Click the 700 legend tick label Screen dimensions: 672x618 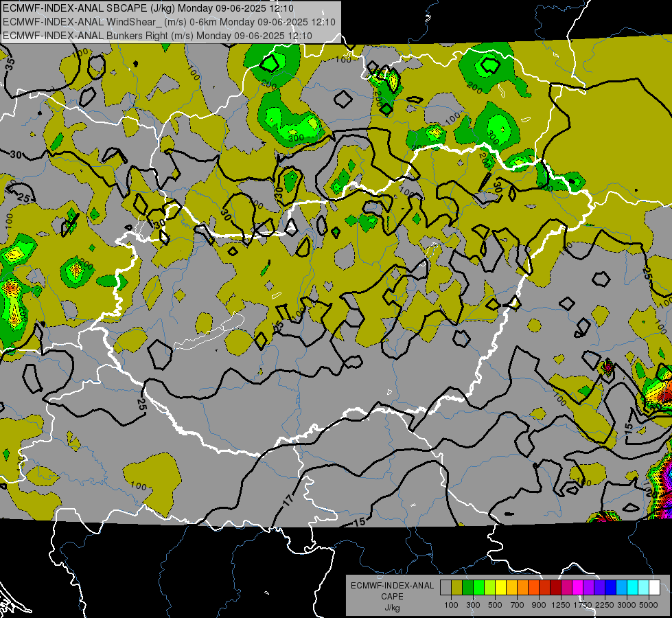pyautogui.click(x=518, y=605)
